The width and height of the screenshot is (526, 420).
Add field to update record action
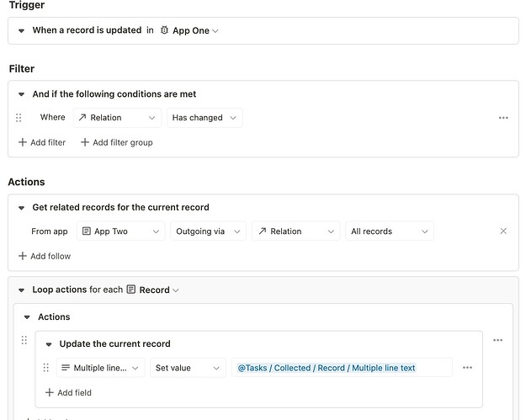coord(68,393)
